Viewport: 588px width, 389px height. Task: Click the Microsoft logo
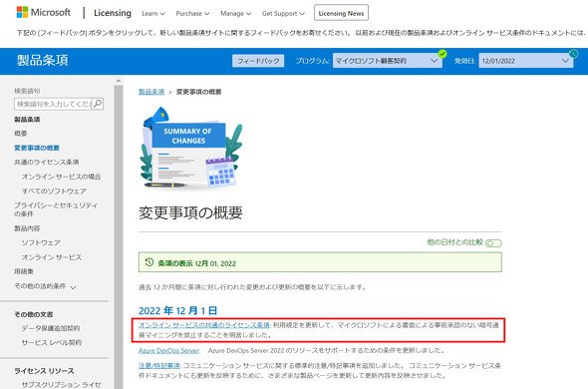point(43,12)
